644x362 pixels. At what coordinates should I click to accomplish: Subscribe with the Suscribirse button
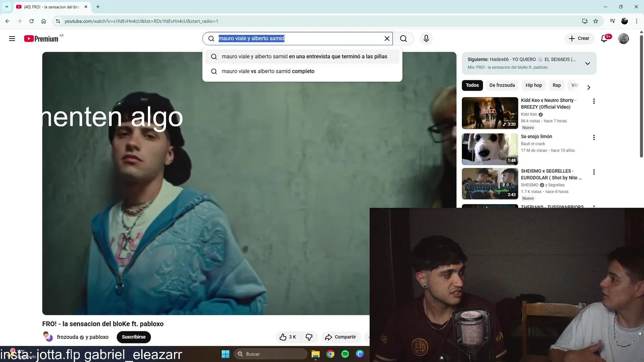pyautogui.click(x=133, y=337)
